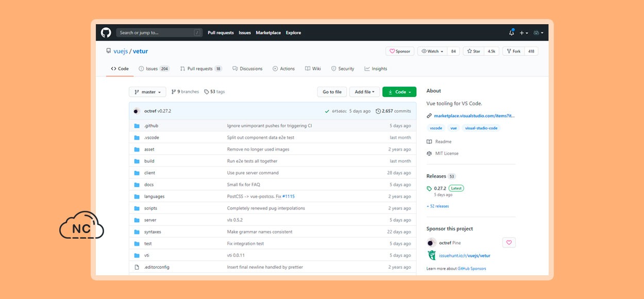Open the .vscode folder icon

[x=137, y=138]
